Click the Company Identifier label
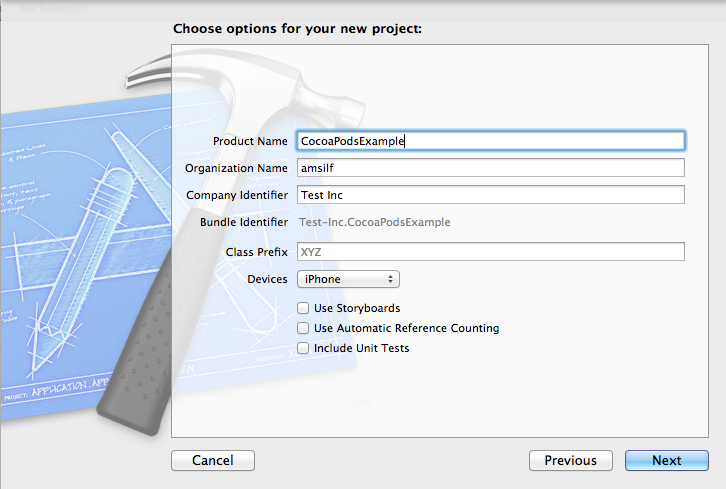 click(235, 195)
